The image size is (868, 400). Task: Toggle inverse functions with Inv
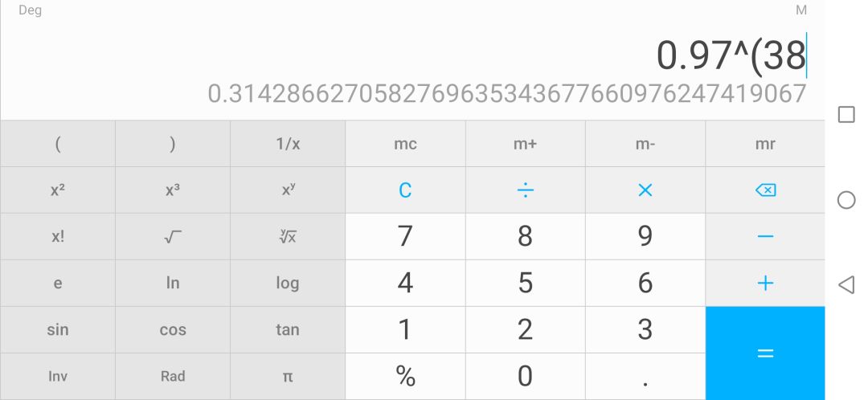(58, 376)
